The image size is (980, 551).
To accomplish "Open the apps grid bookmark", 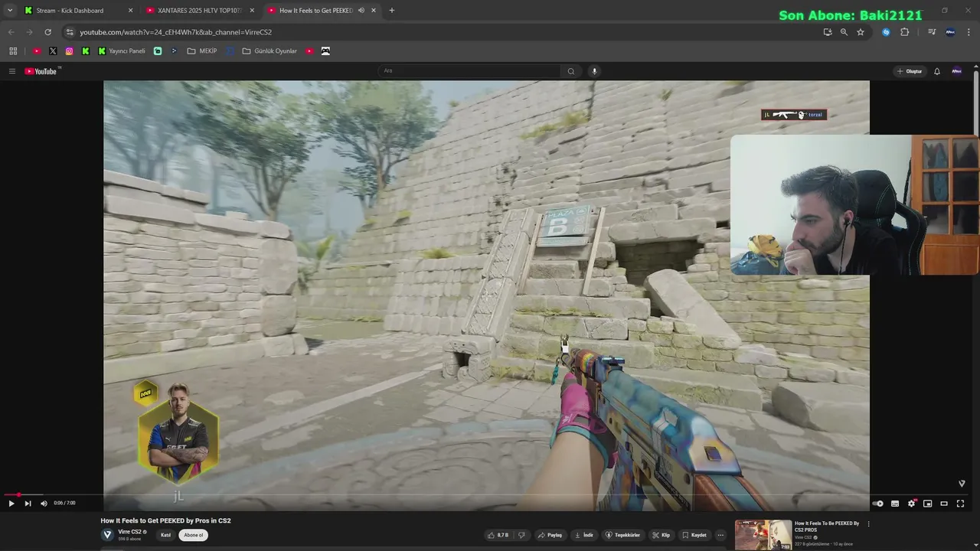I will click(13, 51).
